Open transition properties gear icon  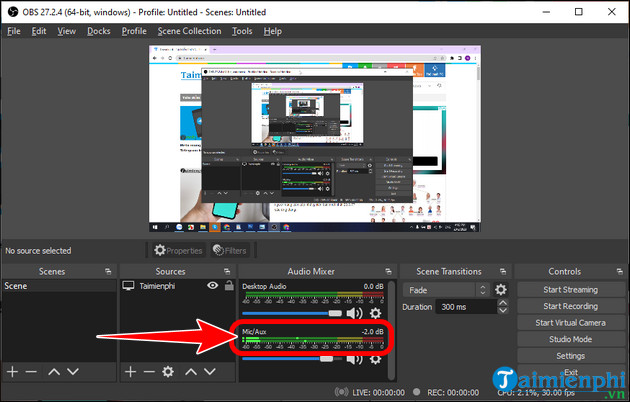501,290
